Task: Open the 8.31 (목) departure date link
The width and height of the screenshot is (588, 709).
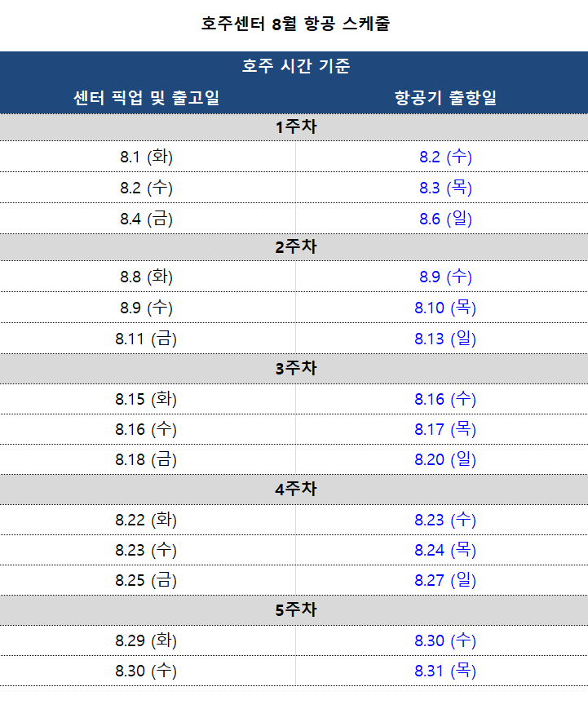Action: pyautogui.click(x=445, y=671)
